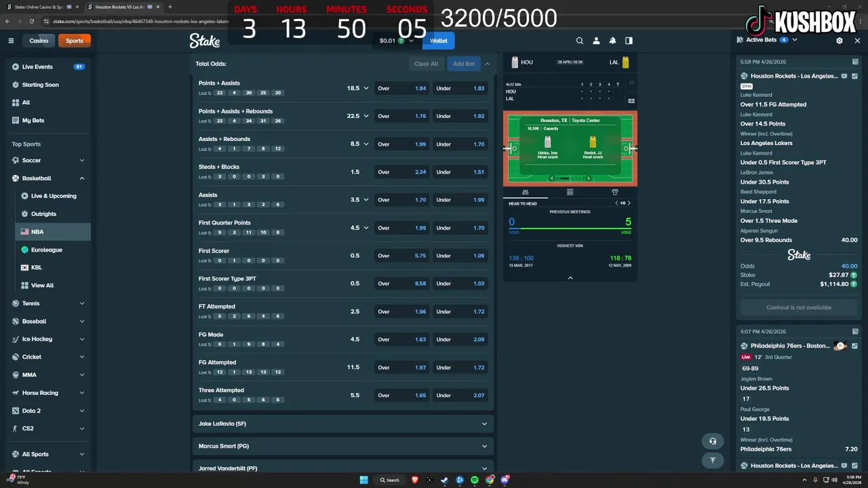Open Philadelphia 76ers - Boston bet title

point(790,346)
